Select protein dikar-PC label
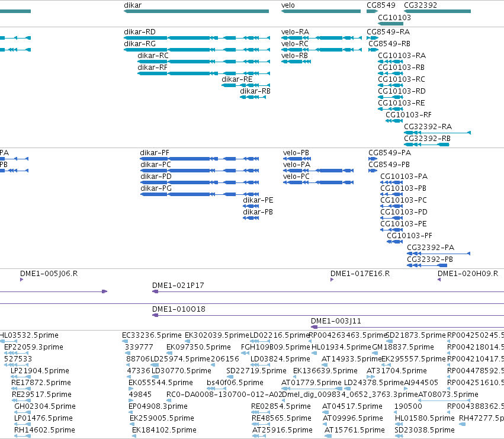504x439 pixels. 156,165
